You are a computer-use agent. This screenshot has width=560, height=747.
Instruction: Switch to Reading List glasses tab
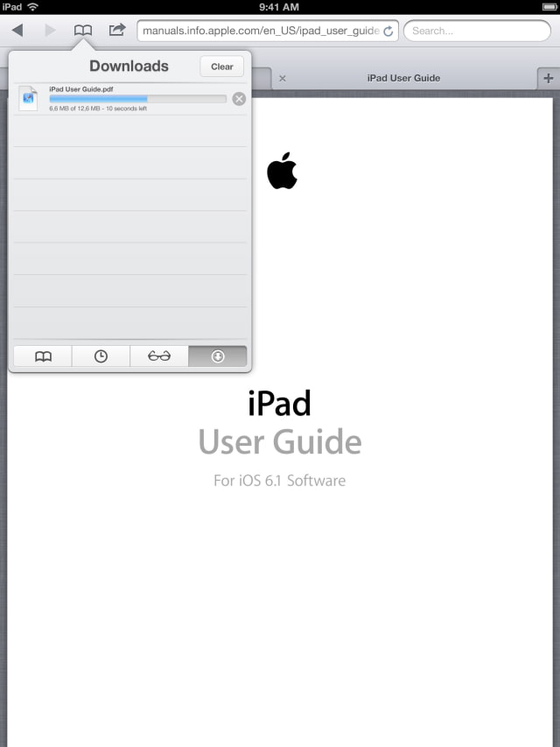click(x=159, y=356)
